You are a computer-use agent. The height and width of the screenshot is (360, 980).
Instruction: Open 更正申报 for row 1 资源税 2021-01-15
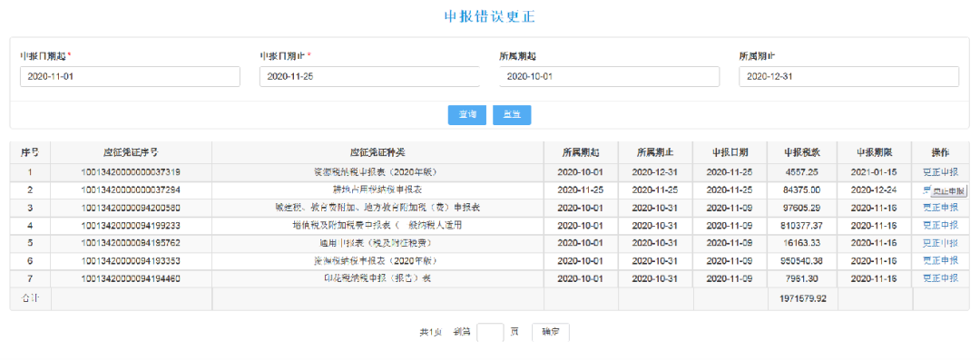click(x=941, y=172)
